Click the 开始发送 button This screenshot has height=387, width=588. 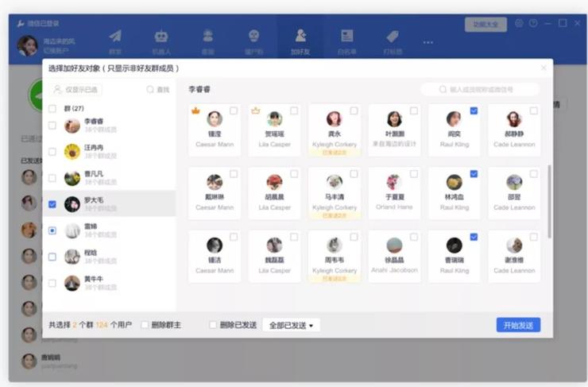click(518, 325)
